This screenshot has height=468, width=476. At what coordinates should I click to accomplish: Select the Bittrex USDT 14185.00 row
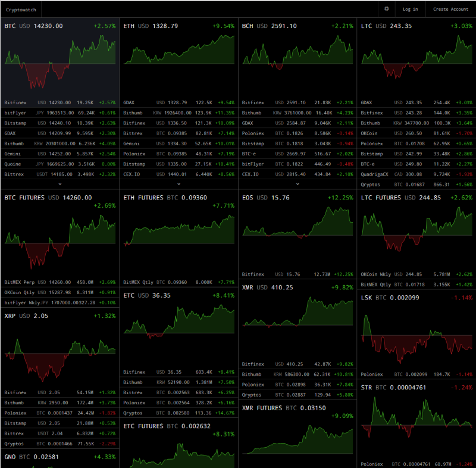pyautogui.click(x=60, y=174)
